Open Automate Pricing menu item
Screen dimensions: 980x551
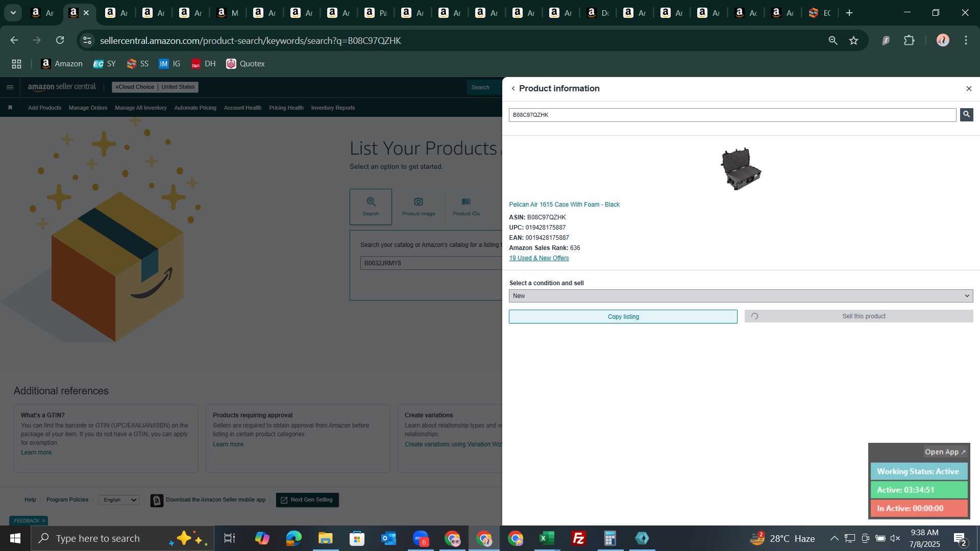(x=195, y=108)
